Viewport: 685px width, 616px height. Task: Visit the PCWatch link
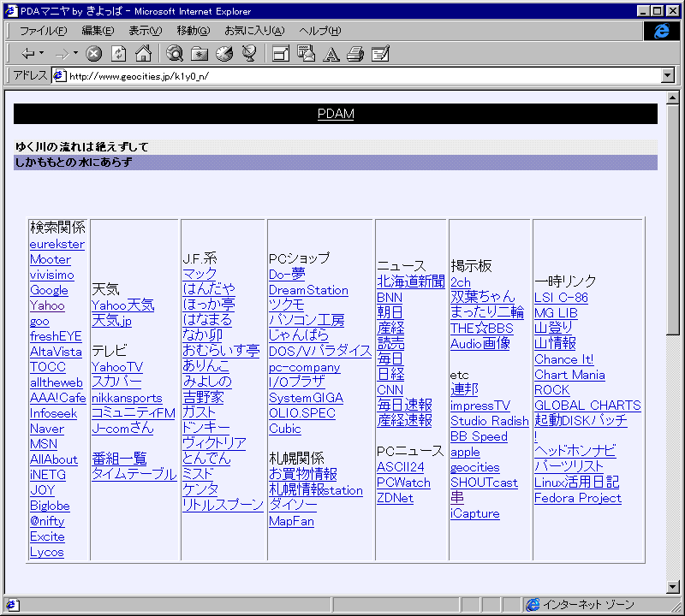pyautogui.click(x=403, y=483)
